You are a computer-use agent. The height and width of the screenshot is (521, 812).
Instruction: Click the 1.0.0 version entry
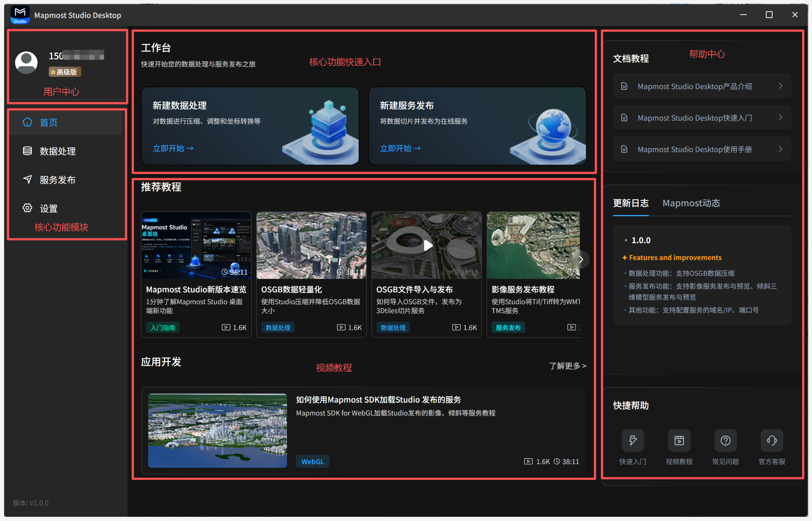coord(641,240)
